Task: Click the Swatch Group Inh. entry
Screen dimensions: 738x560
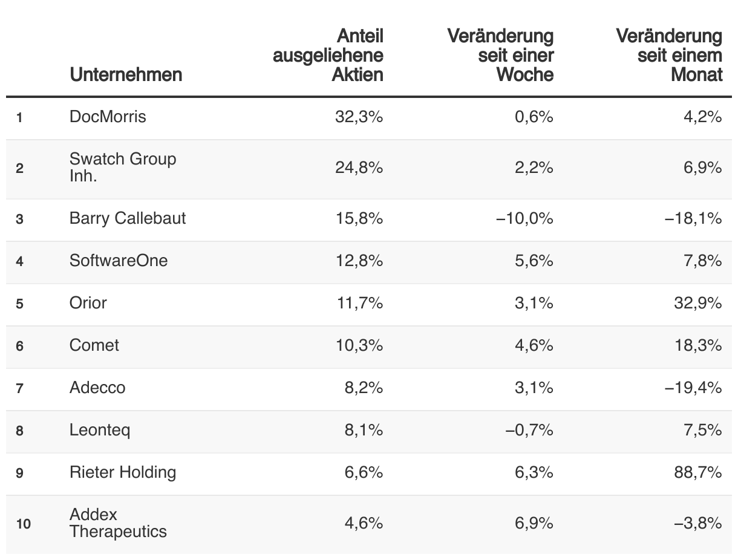Action: [123, 168]
